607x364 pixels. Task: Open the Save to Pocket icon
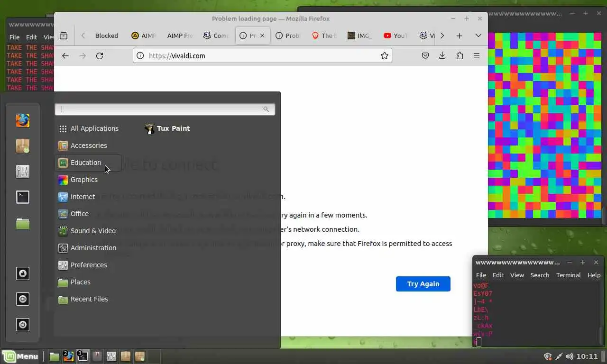point(425,55)
